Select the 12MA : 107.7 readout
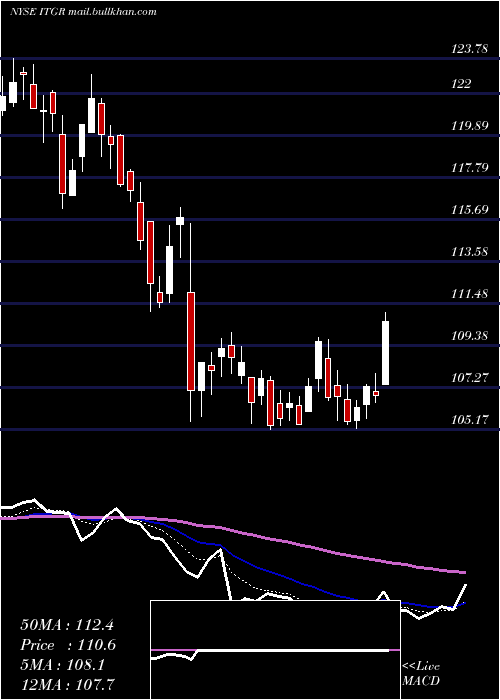This screenshot has height=700, width=500. point(68,684)
